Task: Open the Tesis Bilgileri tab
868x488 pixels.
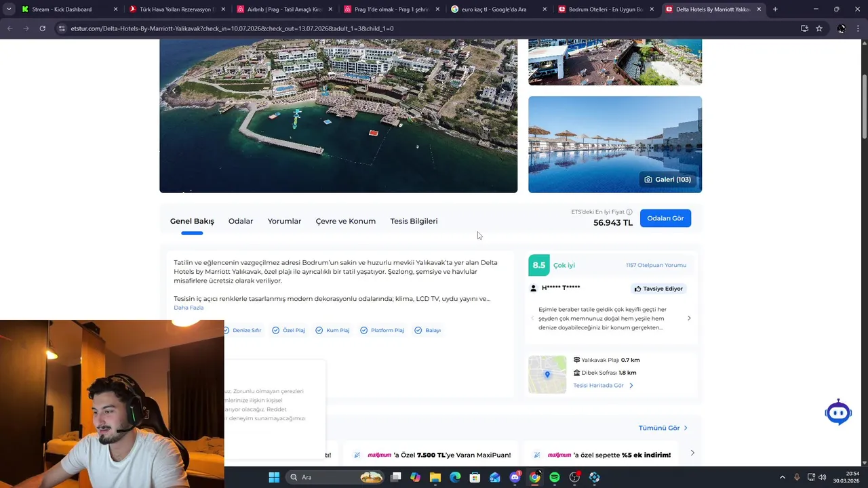Action: point(414,221)
